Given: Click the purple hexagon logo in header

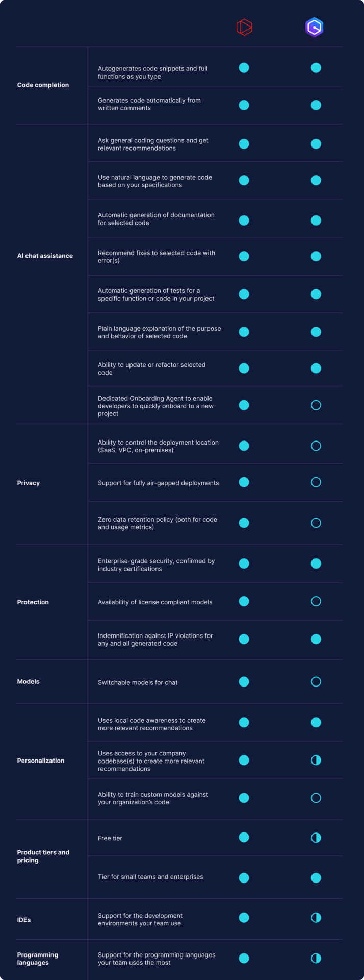Looking at the screenshot, I should click(315, 27).
